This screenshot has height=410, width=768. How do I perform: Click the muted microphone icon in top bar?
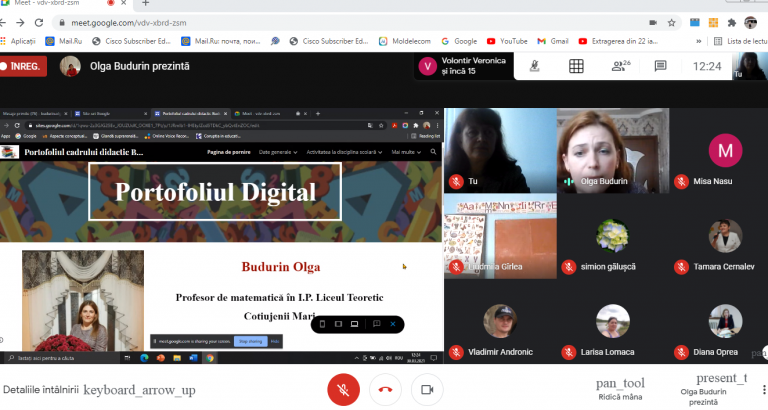536,66
